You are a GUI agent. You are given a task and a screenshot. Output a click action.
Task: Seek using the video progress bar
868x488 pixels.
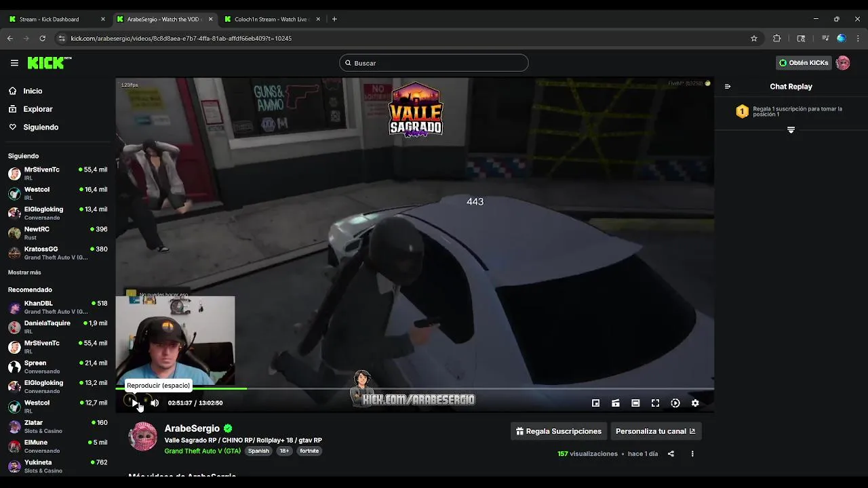click(415, 388)
